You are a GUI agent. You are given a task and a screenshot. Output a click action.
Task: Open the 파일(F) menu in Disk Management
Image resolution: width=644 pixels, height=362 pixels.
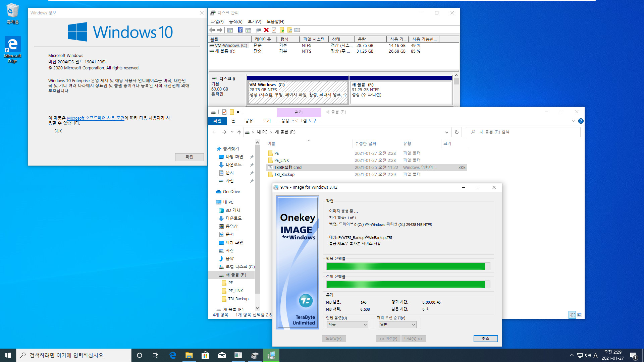pyautogui.click(x=217, y=21)
